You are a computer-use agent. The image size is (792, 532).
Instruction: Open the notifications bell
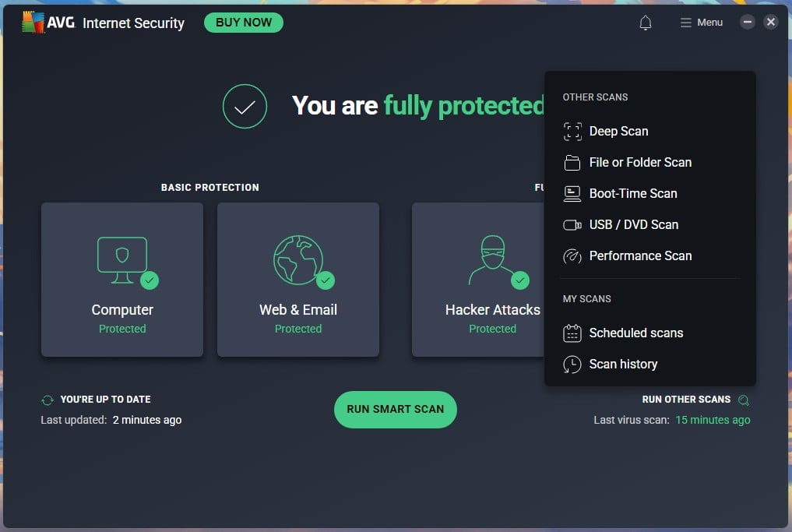coord(645,23)
